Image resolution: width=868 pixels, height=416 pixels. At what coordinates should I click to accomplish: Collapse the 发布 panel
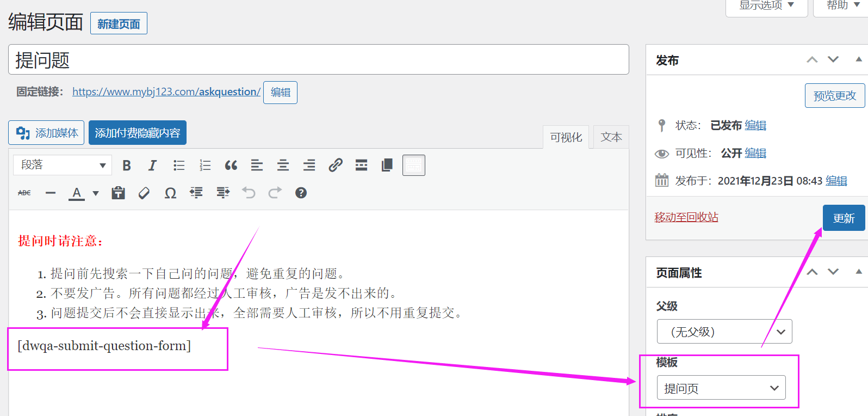click(x=859, y=59)
